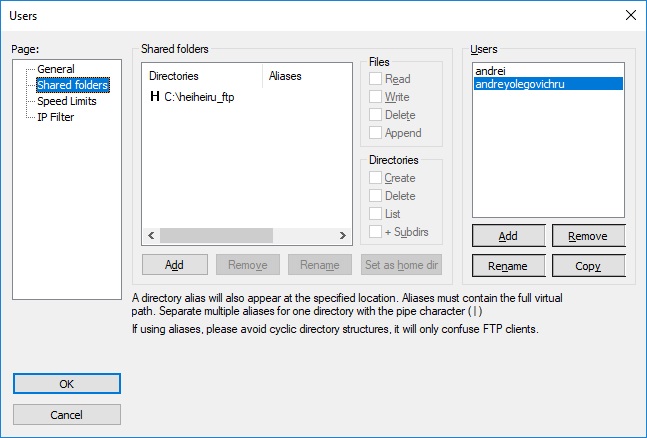Click the Aliases column header

(307, 76)
